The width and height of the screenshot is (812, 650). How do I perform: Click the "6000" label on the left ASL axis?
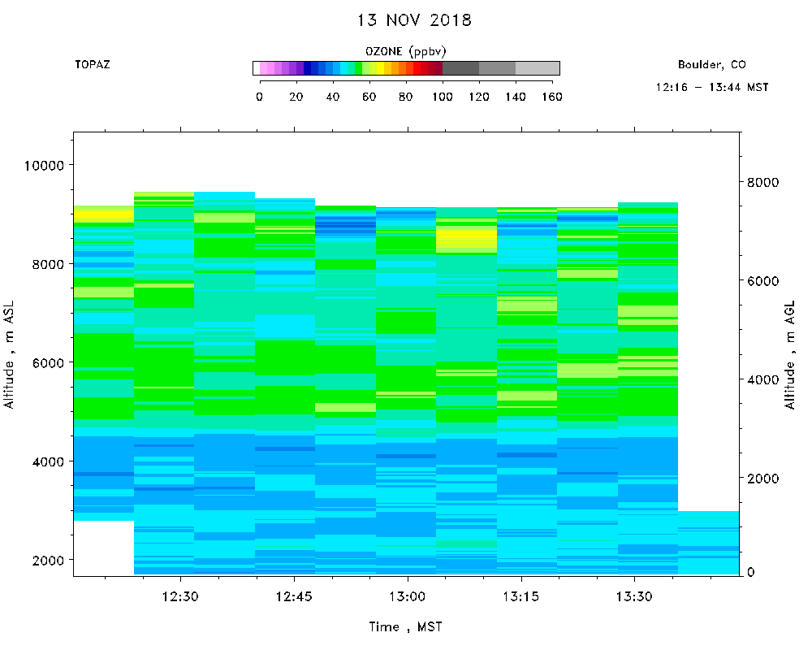(48, 363)
